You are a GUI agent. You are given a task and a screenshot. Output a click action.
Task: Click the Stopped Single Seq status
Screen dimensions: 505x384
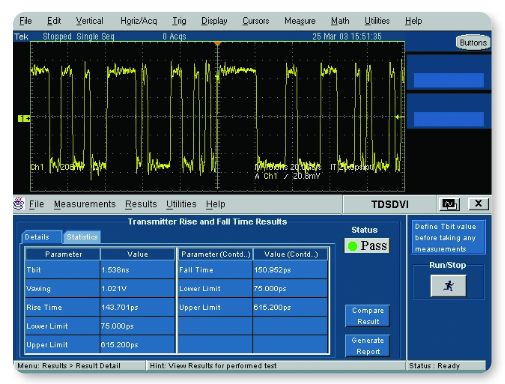pos(78,36)
